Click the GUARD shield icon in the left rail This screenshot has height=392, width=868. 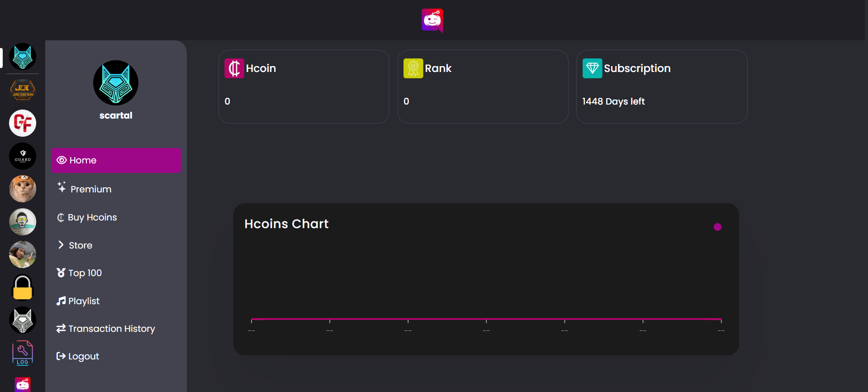pos(23,156)
